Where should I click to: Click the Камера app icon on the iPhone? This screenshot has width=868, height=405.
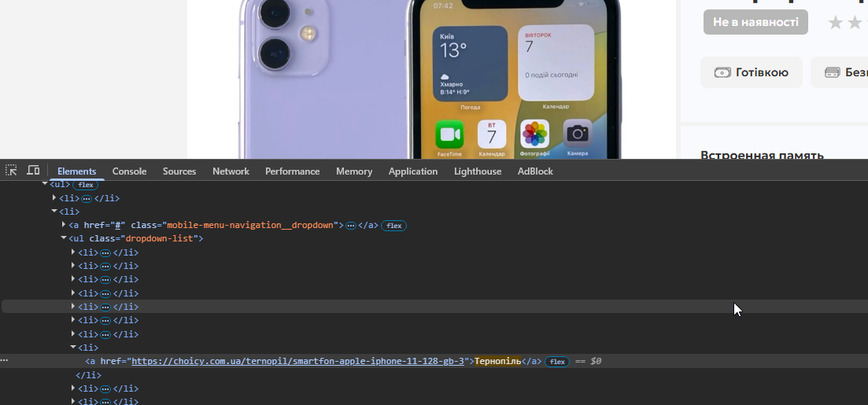coord(578,134)
